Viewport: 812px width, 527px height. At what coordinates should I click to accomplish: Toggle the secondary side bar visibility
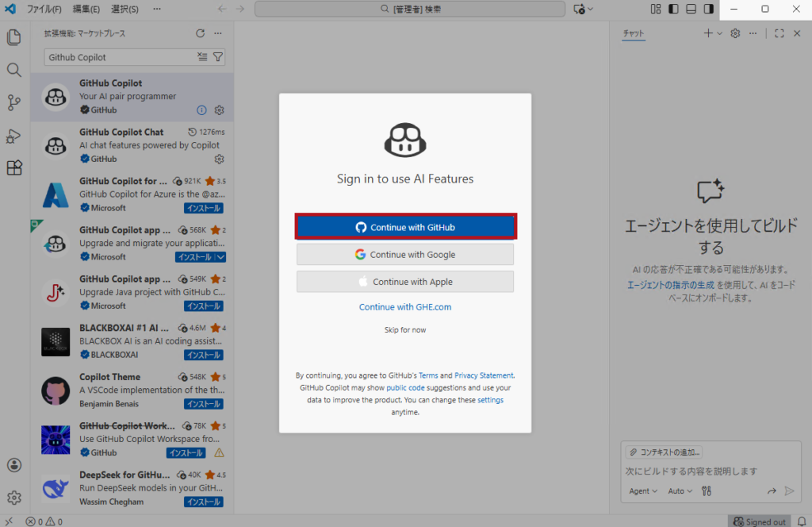tap(708, 9)
